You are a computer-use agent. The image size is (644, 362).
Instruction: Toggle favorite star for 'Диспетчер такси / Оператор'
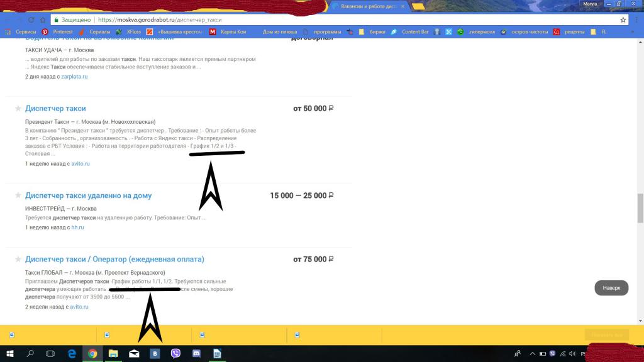[18, 260]
